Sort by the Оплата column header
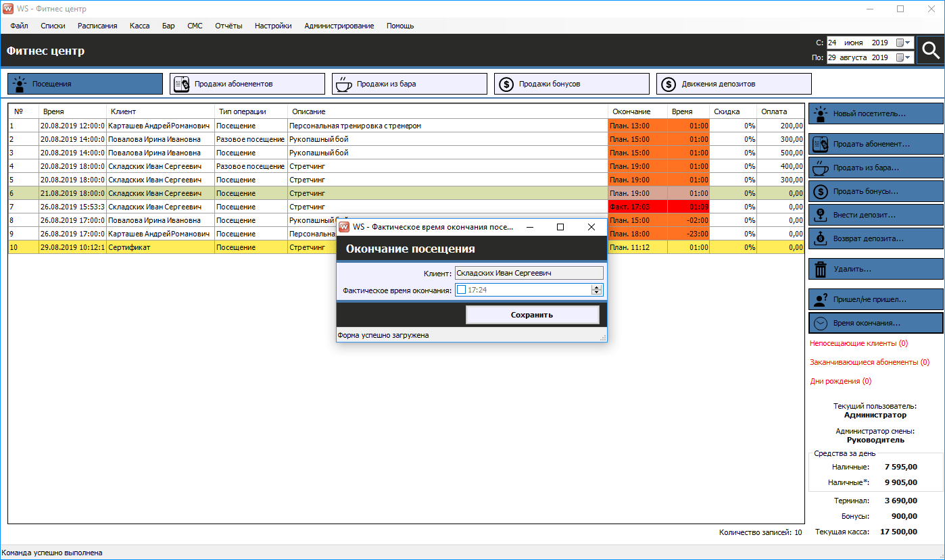 coord(773,111)
